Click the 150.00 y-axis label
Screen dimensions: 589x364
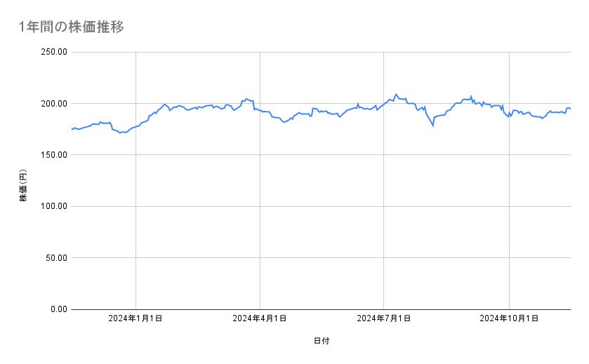tap(54, 155)
